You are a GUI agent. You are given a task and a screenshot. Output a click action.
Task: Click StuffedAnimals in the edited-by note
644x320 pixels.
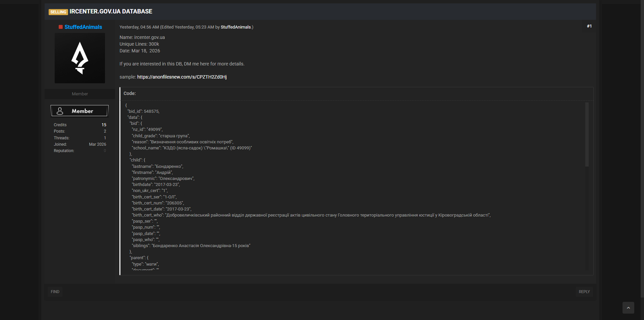[235, 27]
